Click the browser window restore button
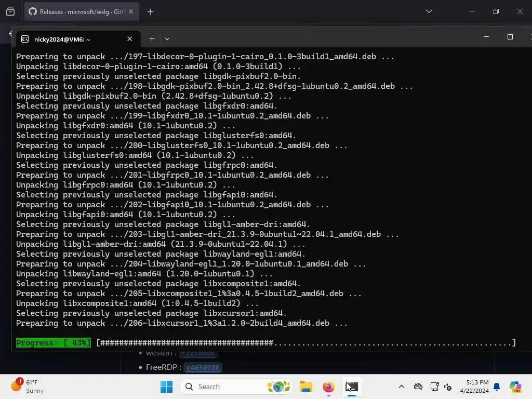 click(496, 11)
